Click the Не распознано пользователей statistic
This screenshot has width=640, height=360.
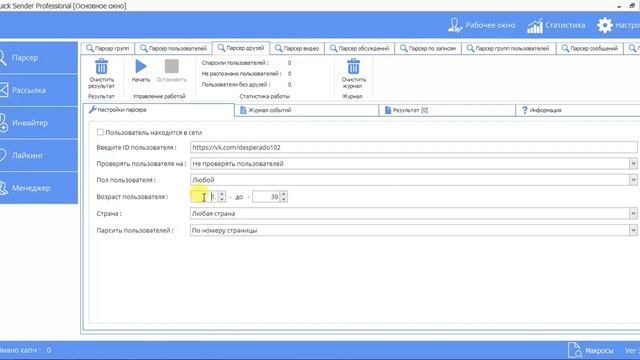tap(246, 73)
